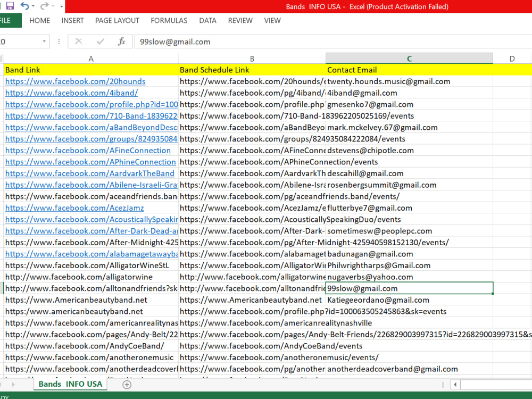Select cell 4iband@gmail.com
Viewport: 532px width, 399px height.
click(x=409, y=93)
